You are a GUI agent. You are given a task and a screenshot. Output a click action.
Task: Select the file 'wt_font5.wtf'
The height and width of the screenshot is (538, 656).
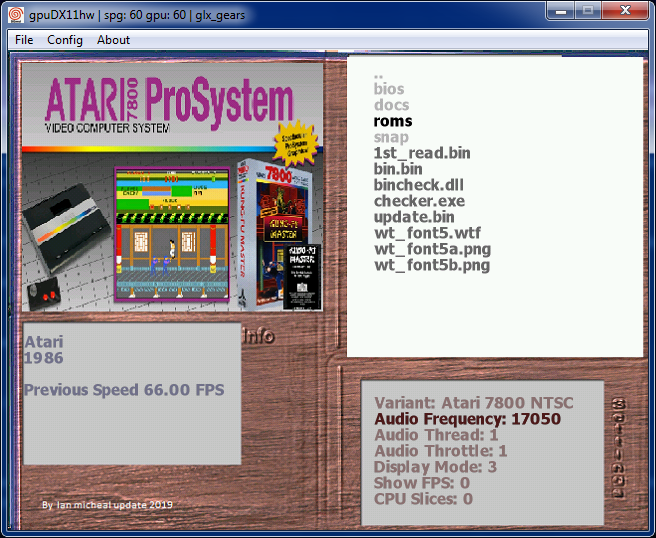pyautogui.click(x=428, y=233)
